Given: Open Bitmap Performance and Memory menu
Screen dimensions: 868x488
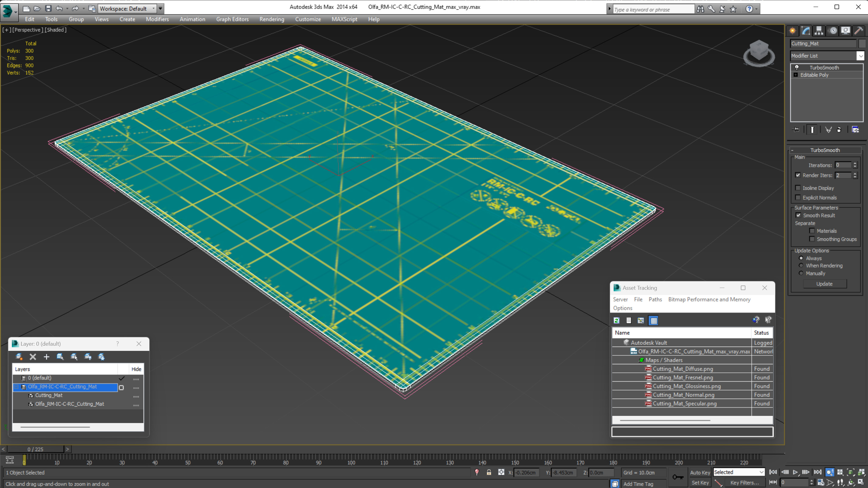Looking at the screenshot, I should 709,299.
